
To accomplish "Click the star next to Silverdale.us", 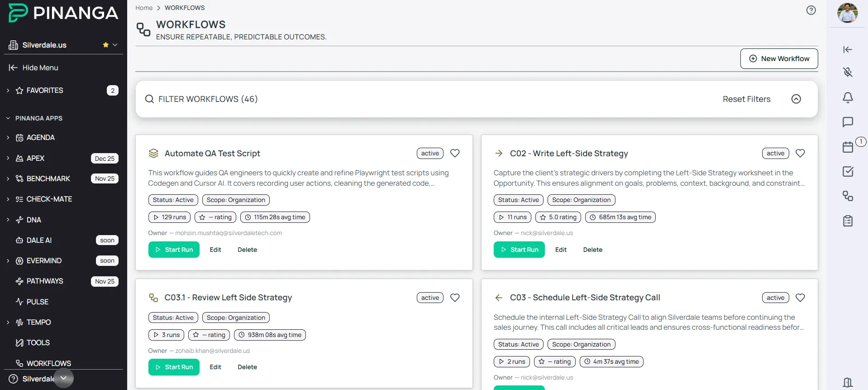I will 105,45.
